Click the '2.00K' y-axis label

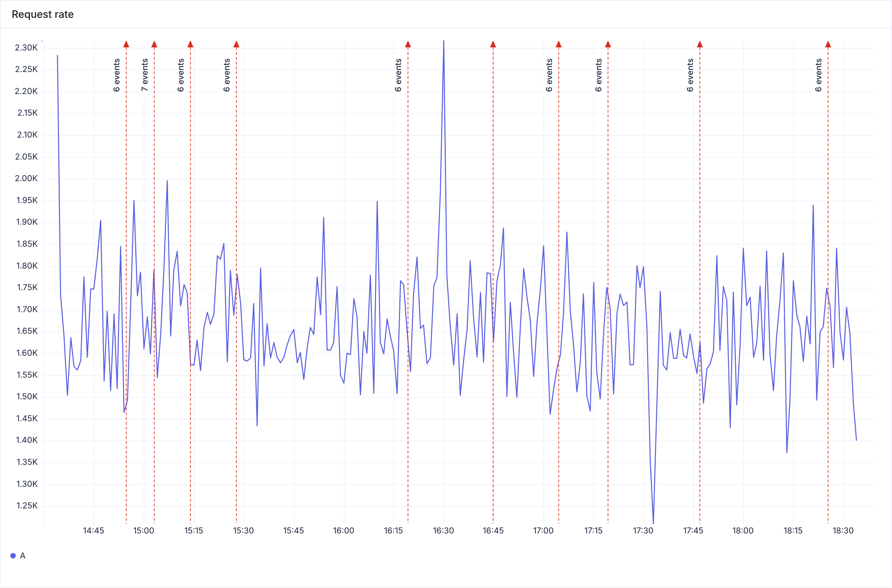[26, 178]
